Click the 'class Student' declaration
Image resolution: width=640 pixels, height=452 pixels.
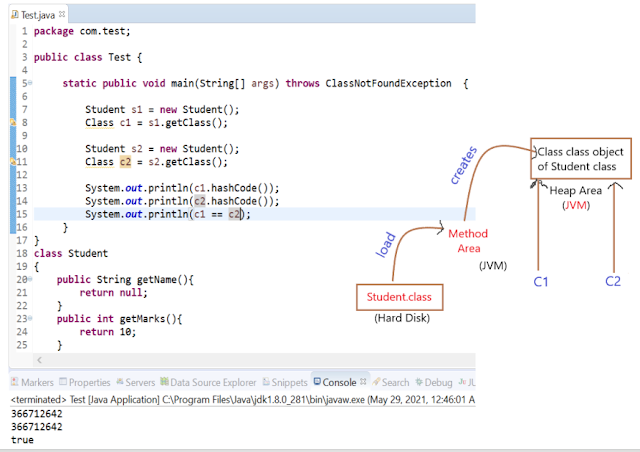point(71,253)
